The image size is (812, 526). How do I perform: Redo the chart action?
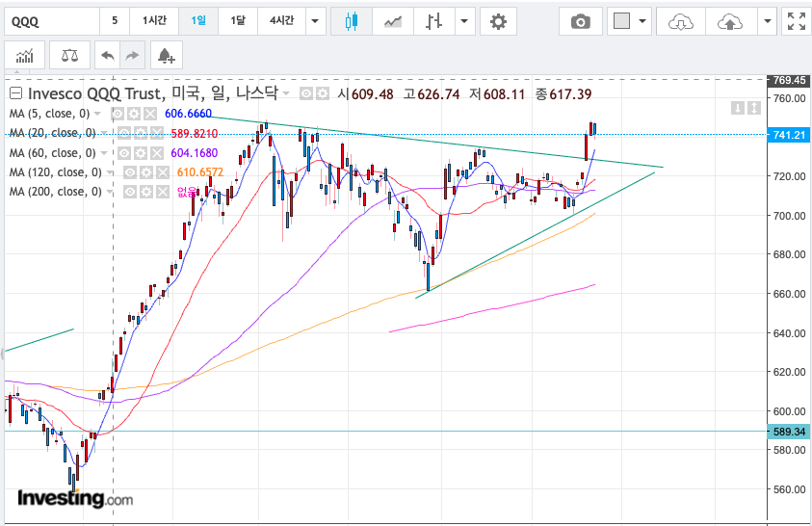coord(133,55)
